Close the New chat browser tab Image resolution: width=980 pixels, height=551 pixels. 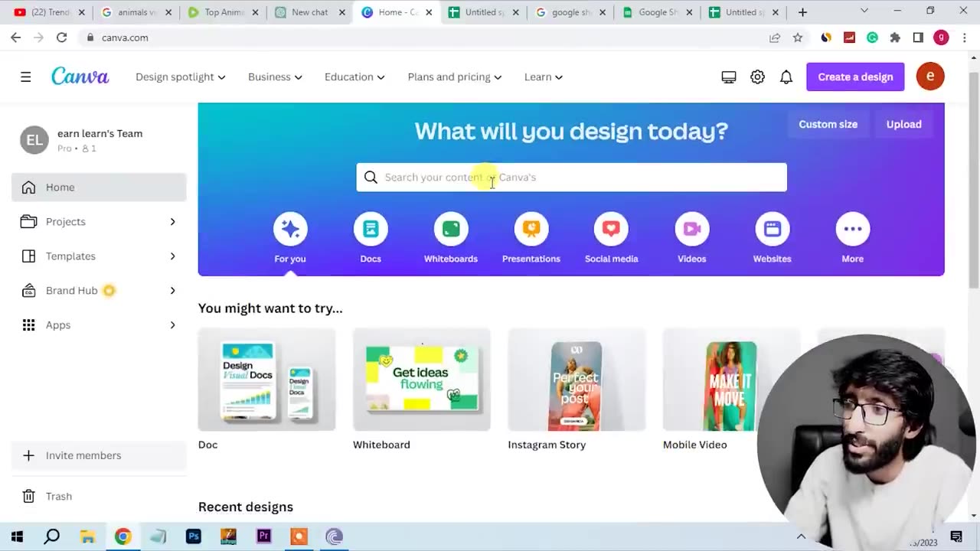point(342,12)
